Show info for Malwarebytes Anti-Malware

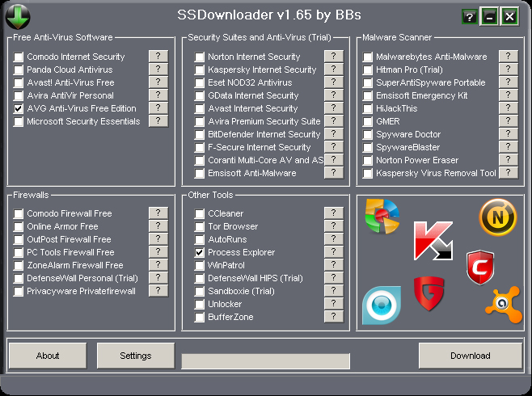(x=508, y=57)
